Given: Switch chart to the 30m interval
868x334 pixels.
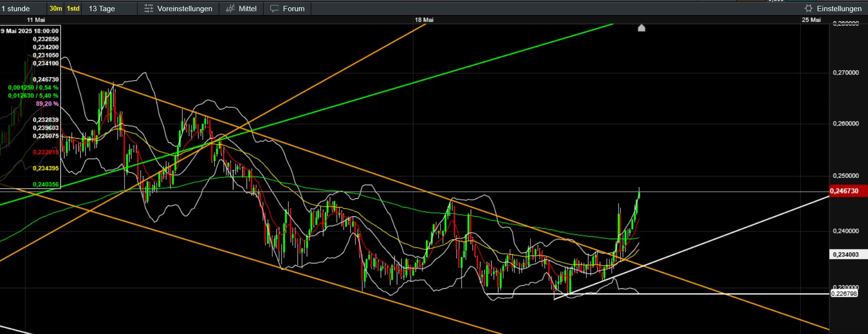Looking at the screenshot, I should (x=56, y=9).
